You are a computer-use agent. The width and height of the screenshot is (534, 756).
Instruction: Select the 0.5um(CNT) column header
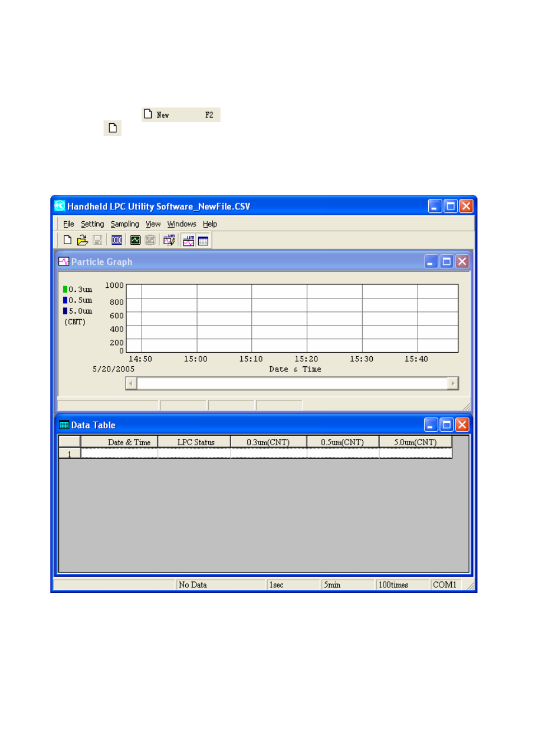point(343,442)
